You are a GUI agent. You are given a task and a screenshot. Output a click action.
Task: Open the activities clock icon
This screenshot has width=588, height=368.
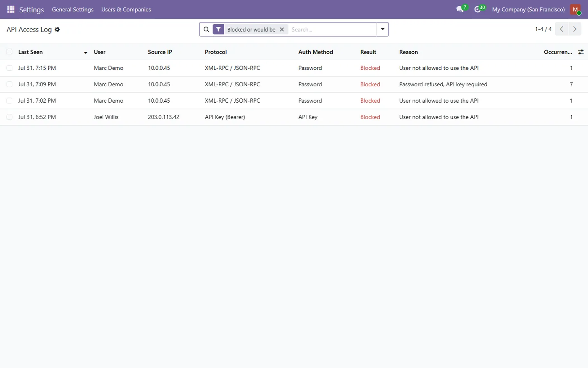[x=478, y=9]
